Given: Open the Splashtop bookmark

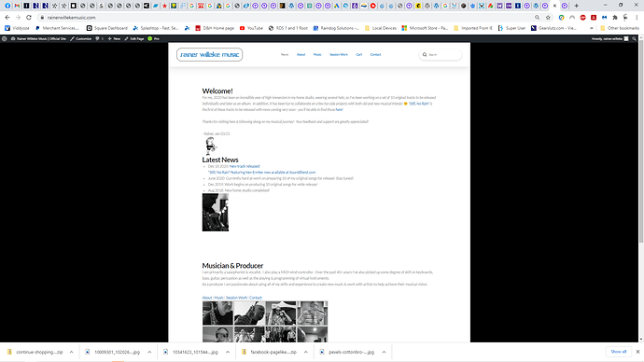Looking at the screenshot, I should tap(156, 28).
